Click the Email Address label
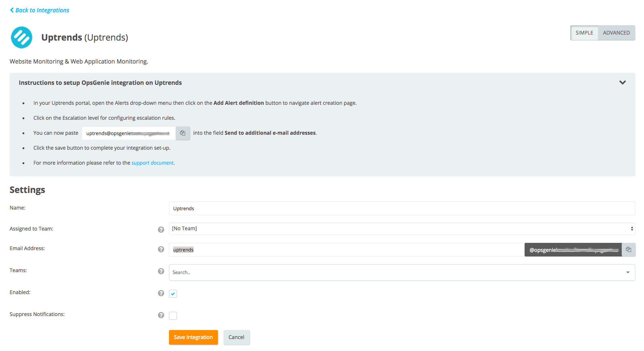Viewport: 644px width, 351px height. [27, 249]
